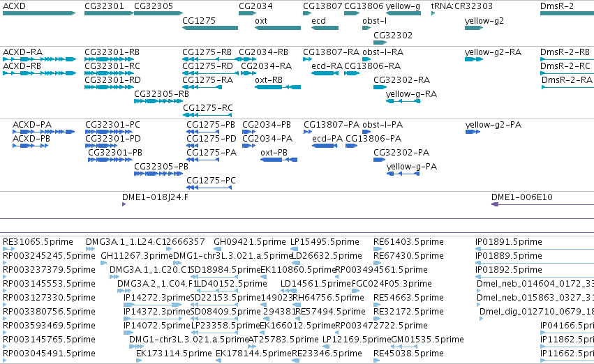Click the IP01891.5prime EST label

click(509, 242)
